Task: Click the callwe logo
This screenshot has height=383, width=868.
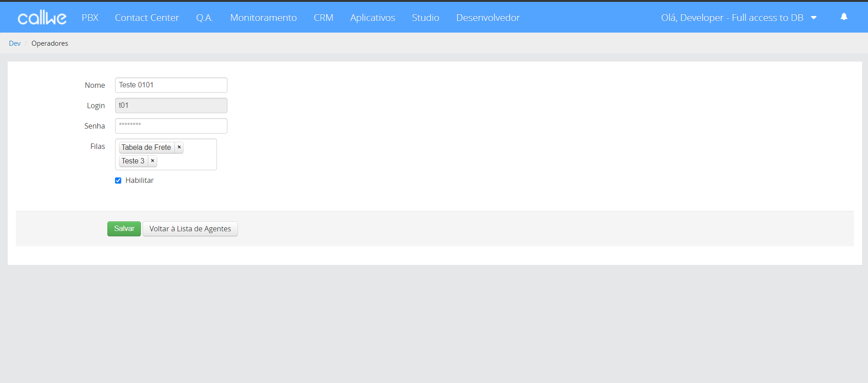Action: [42, 18]
